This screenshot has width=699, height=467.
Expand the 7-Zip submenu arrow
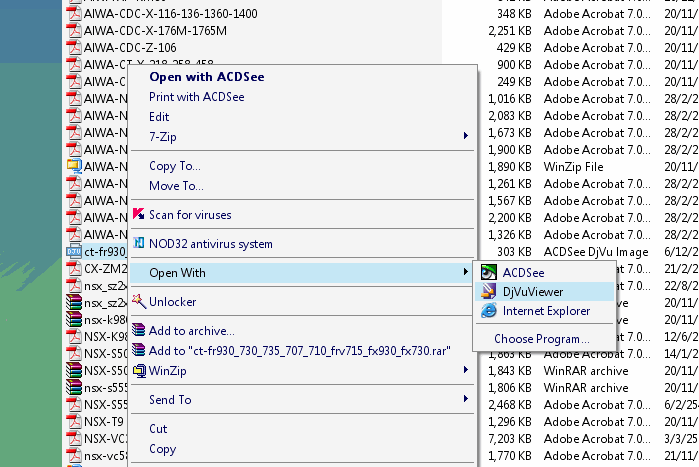click(x=465, y=135)
